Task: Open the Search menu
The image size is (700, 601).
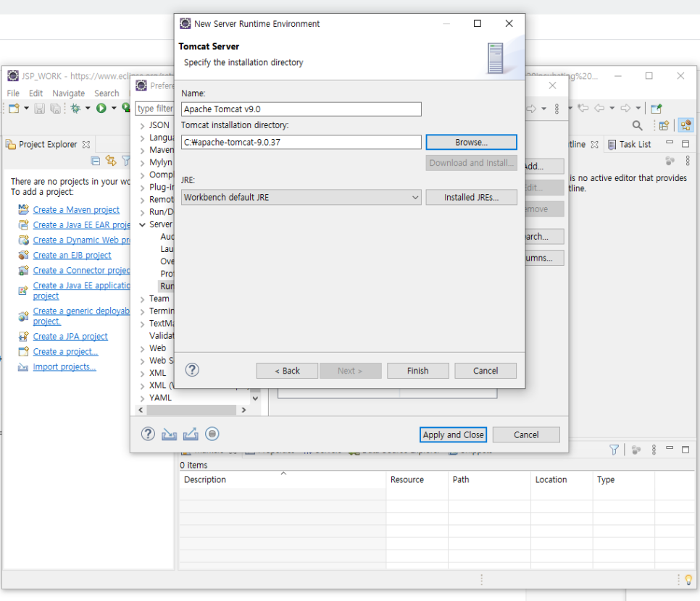Action: click(107, 93)
